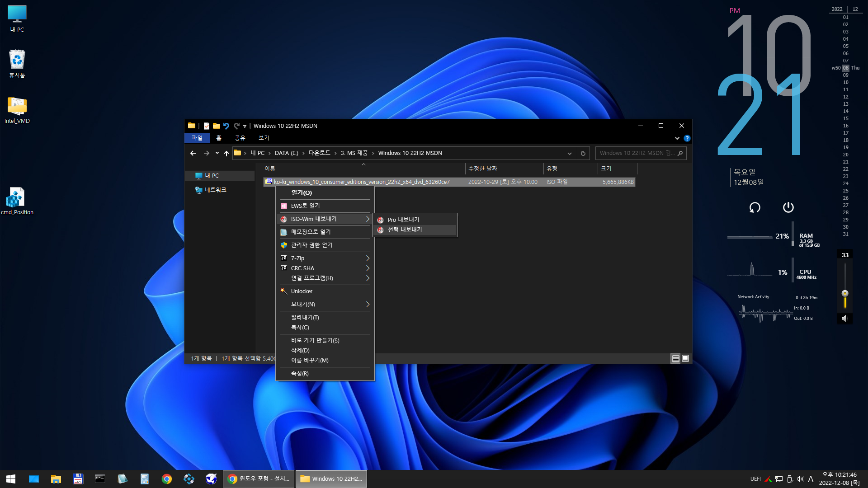Click the DATA (E:) breadcrumb

(286, 153)
